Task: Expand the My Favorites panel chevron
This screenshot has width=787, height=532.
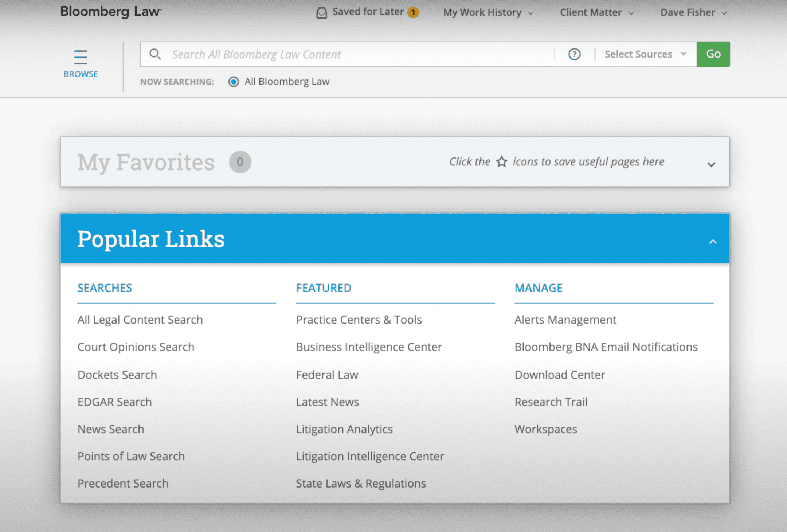Action: (x=711, y=164)
